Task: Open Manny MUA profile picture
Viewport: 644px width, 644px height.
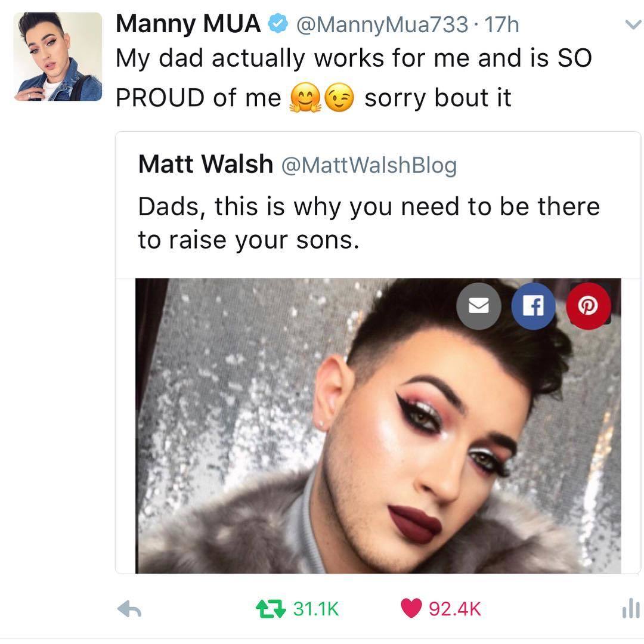Action: point(58,57)
